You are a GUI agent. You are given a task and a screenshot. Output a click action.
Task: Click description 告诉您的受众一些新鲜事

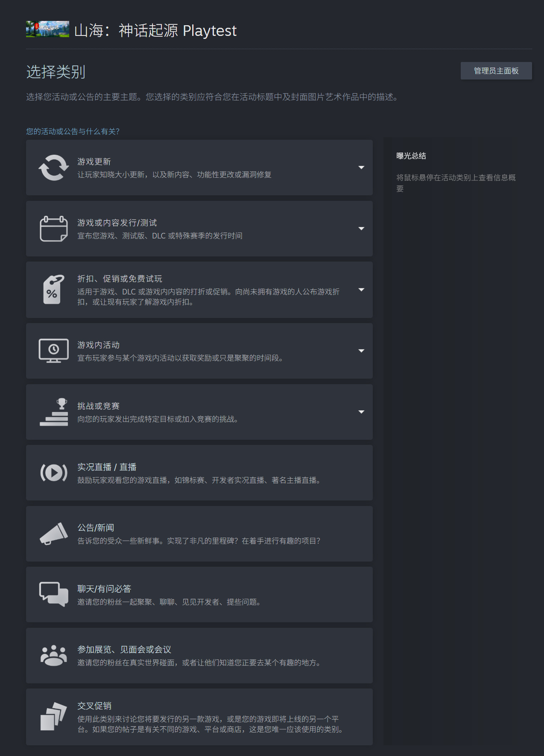[x=199, y=541]
